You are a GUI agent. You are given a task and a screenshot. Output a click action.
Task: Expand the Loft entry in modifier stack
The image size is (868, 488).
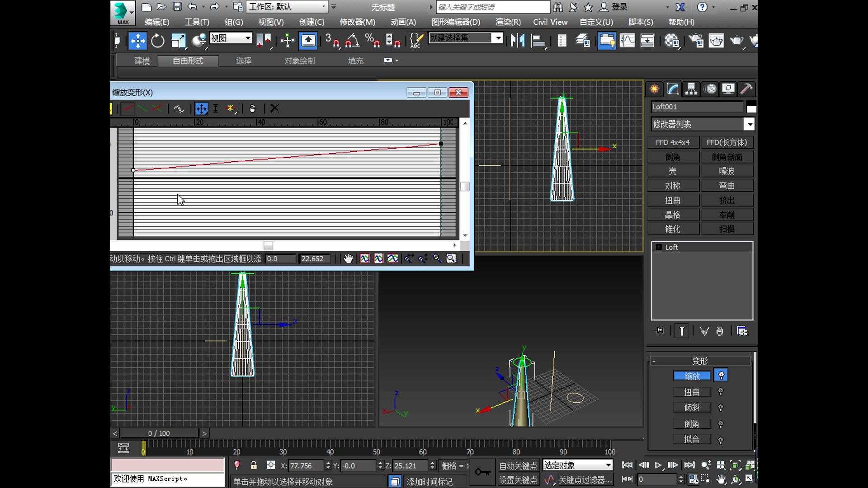pyautogui.click(x=659, y=247)
